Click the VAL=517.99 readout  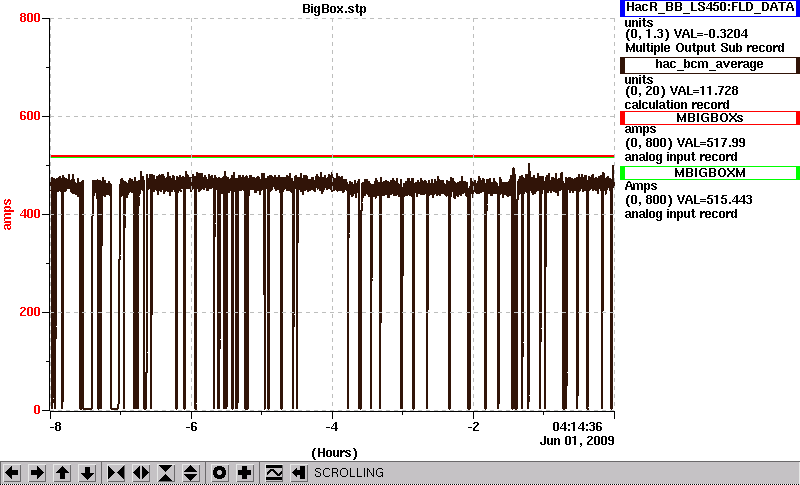click(710, 143)
